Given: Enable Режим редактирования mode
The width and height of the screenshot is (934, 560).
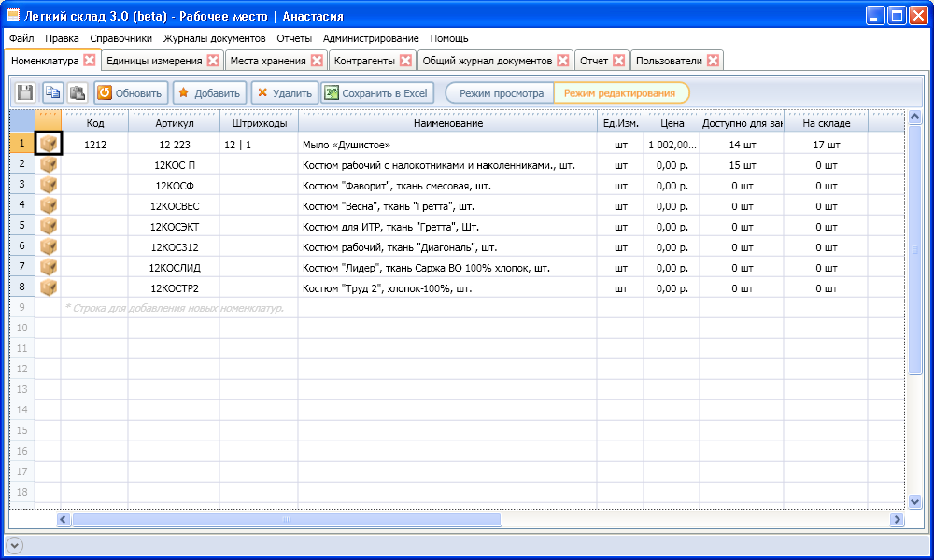Looking at the screenshot, I should [619, 93].
